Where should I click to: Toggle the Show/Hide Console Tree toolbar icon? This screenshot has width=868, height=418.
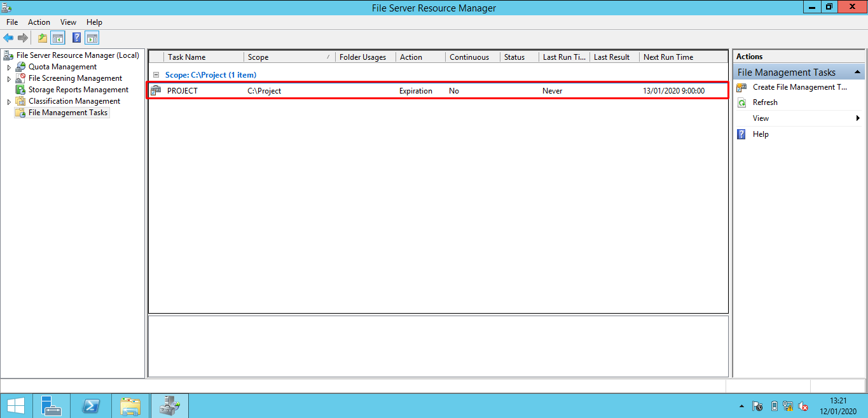(x=58, y=38)
